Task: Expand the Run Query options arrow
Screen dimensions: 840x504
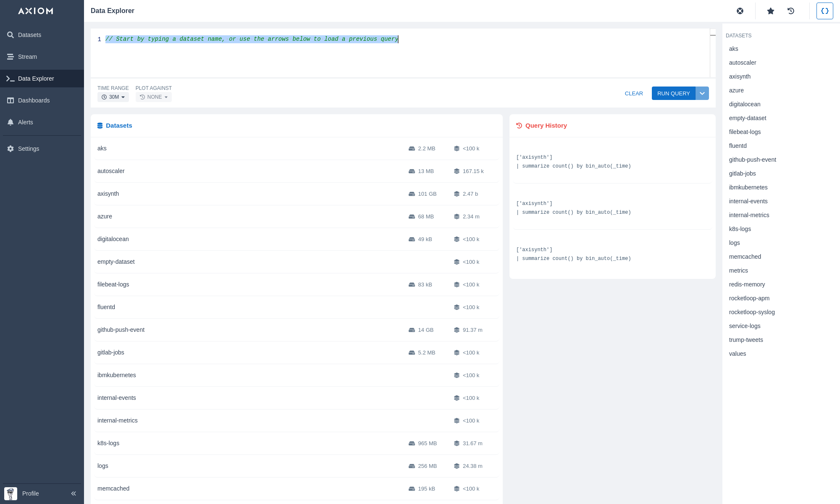Action: coord(702,93)
